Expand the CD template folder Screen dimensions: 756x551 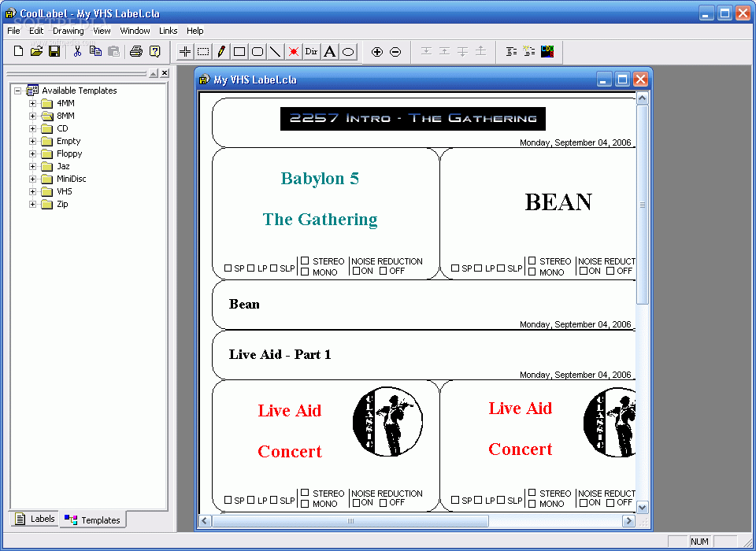(33, 128)
